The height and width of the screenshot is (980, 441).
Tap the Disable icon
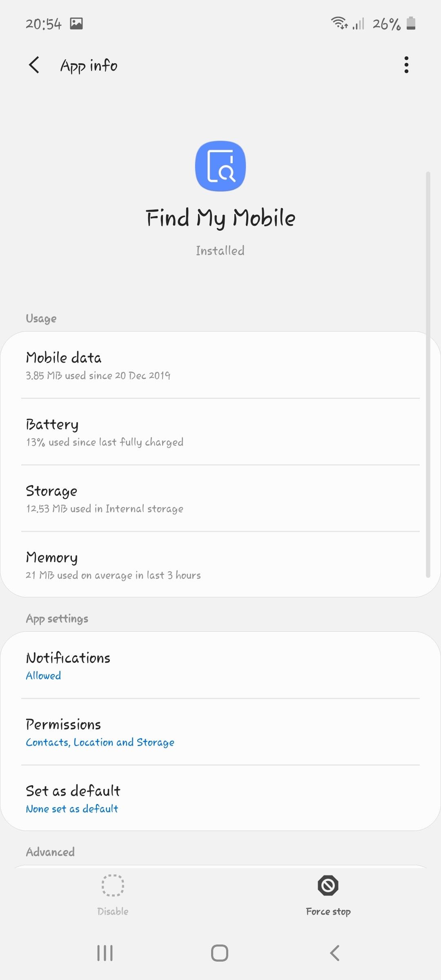coord(113,886)
